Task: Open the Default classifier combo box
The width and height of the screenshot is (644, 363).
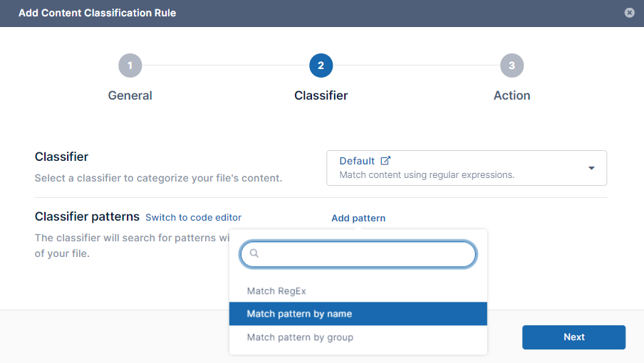Action: pos(456,168)
